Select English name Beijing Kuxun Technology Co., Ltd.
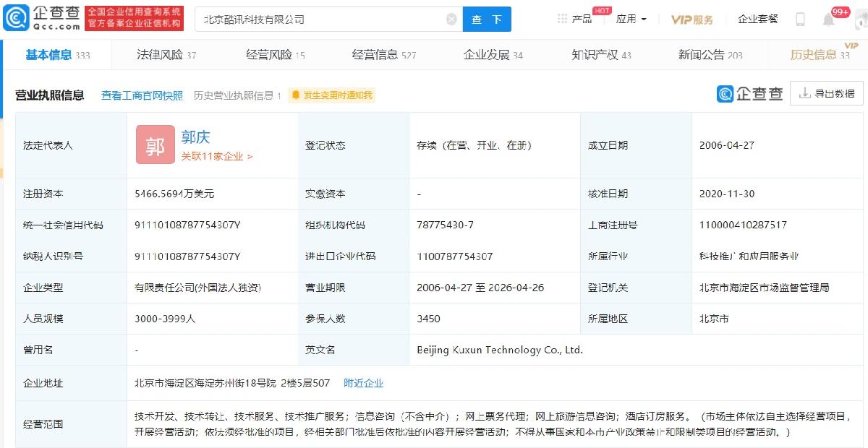The width and height of the screenshot is (868, 448). point(500,350)
